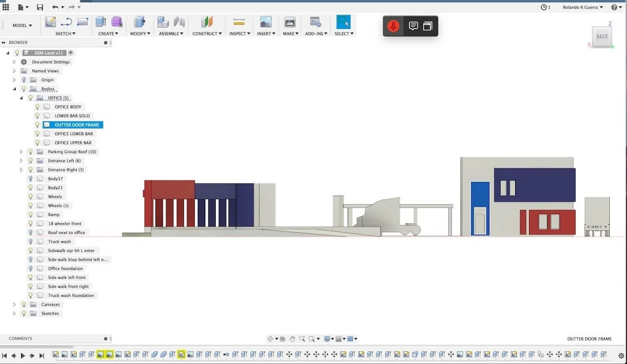
Task: Expand Entrance Right (3) group
Action: tap(21, 169)
